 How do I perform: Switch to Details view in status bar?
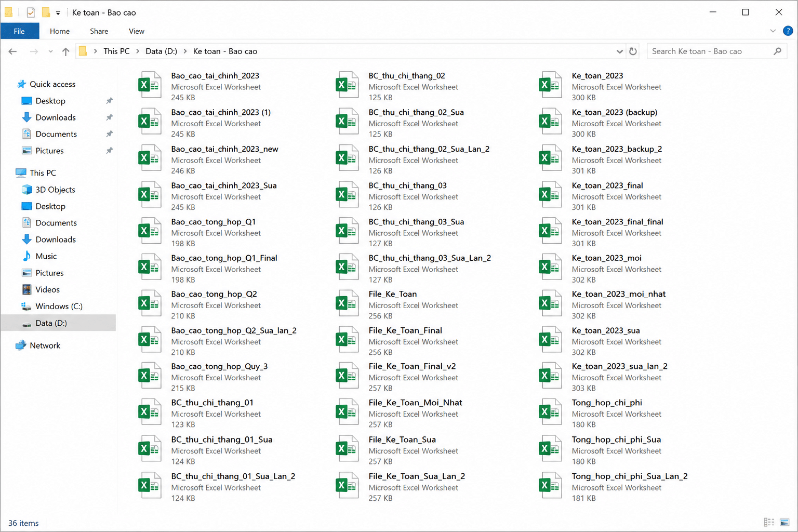[769, 522]
